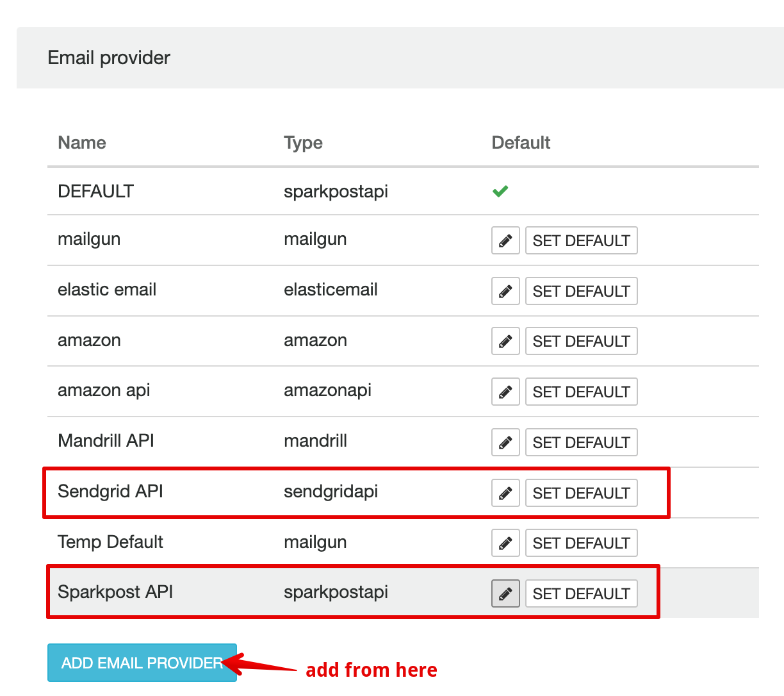
Task: Click the Type column header
Action: click(x=302, y=142)
